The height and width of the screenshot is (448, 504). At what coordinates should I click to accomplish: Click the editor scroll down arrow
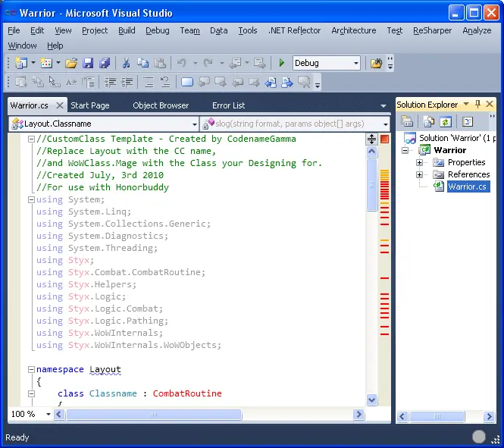(x=371, y=400)
